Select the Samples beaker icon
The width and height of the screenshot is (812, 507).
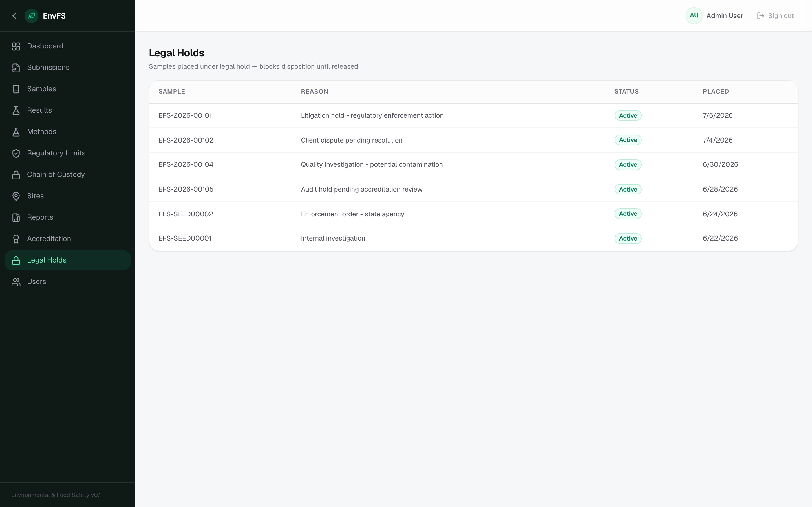[16, 89]
